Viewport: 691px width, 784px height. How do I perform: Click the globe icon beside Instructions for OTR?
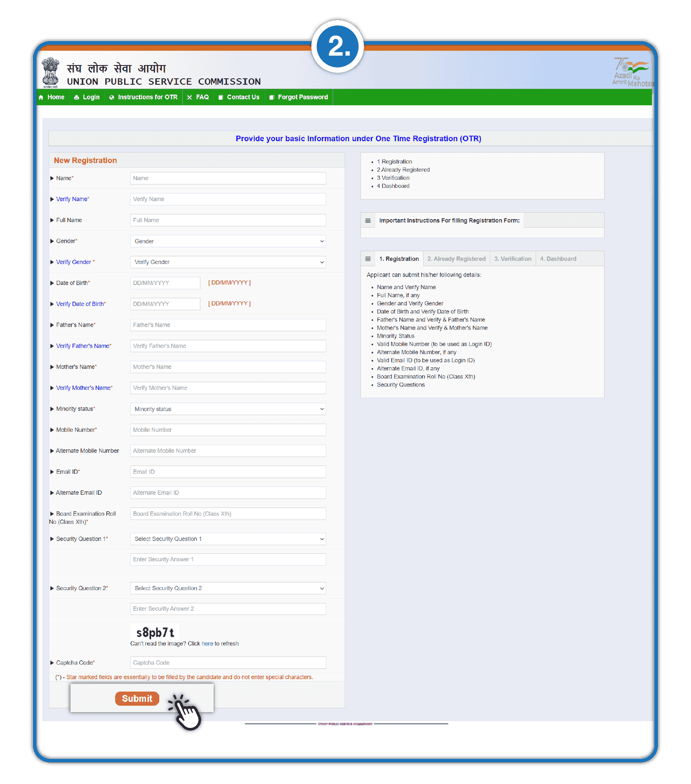(x=112, y=98)
